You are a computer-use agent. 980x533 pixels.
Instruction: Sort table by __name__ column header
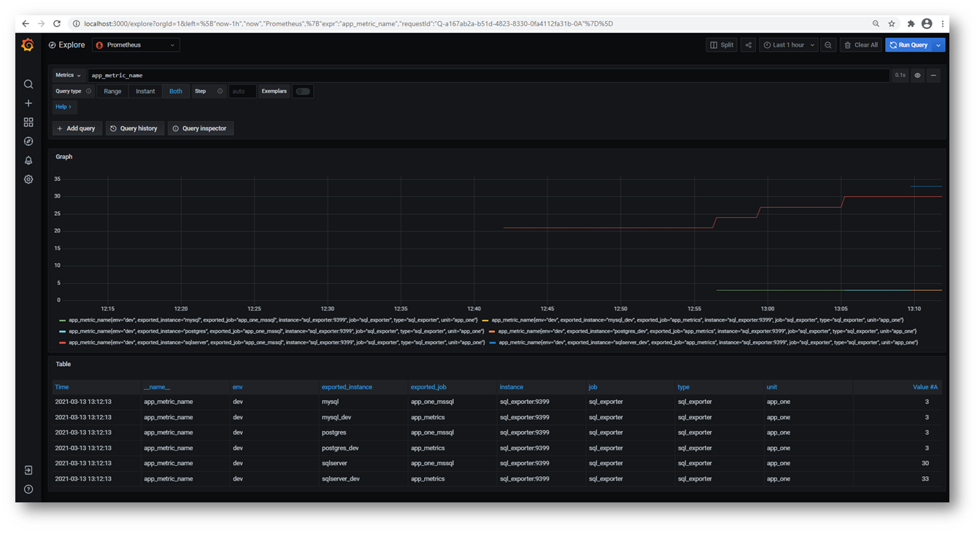157,387
